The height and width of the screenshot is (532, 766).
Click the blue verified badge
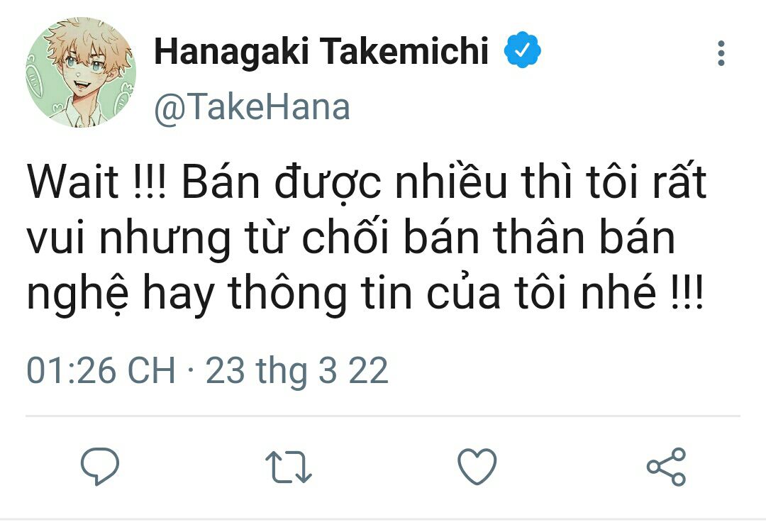point(523,52)
